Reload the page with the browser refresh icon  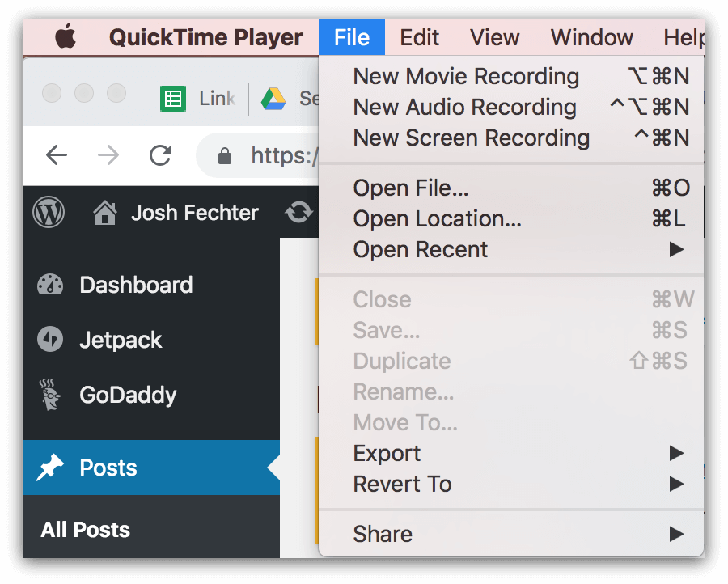pyautogui.click(x=161, y=155)
